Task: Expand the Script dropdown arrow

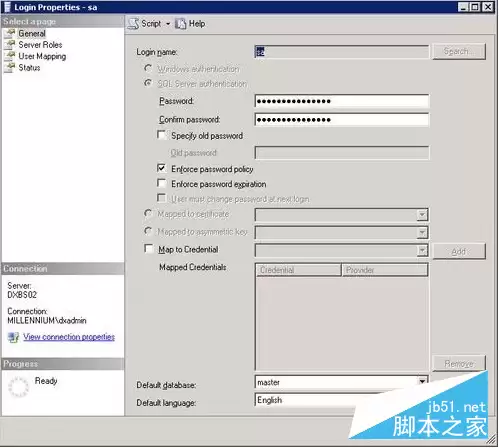Action: point(168,24)
